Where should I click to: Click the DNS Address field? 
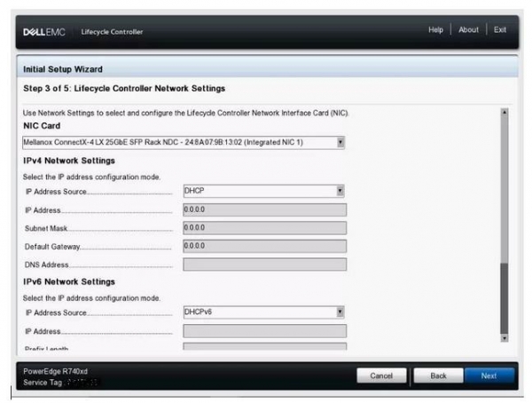pyautogui.click(x=264, y=265)
